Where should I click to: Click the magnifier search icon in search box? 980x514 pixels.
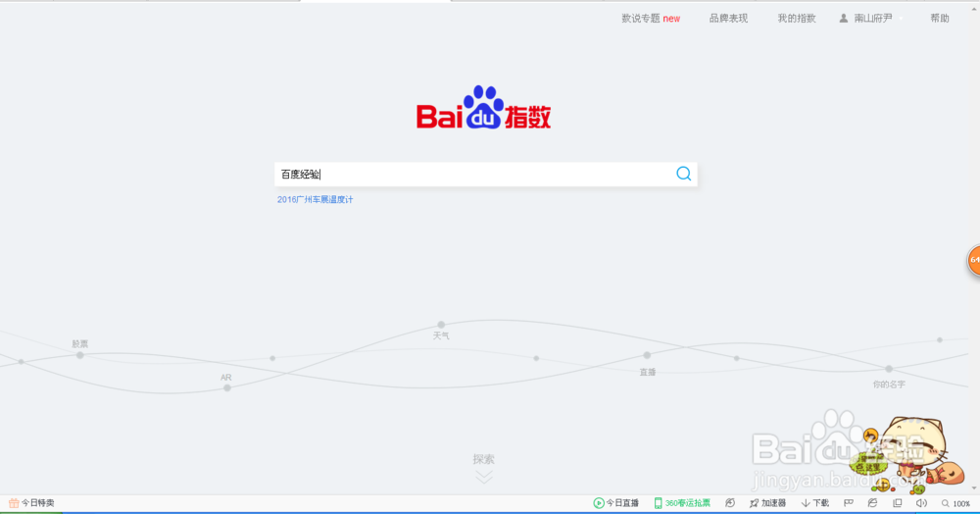click(x=684, y=174)
